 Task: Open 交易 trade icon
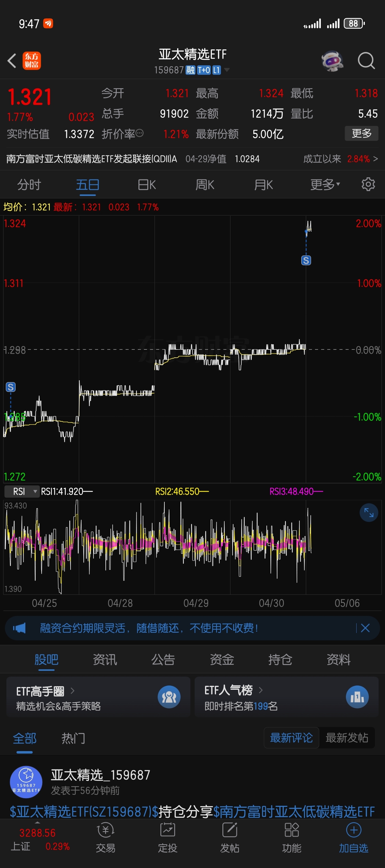tap(106, 830)
